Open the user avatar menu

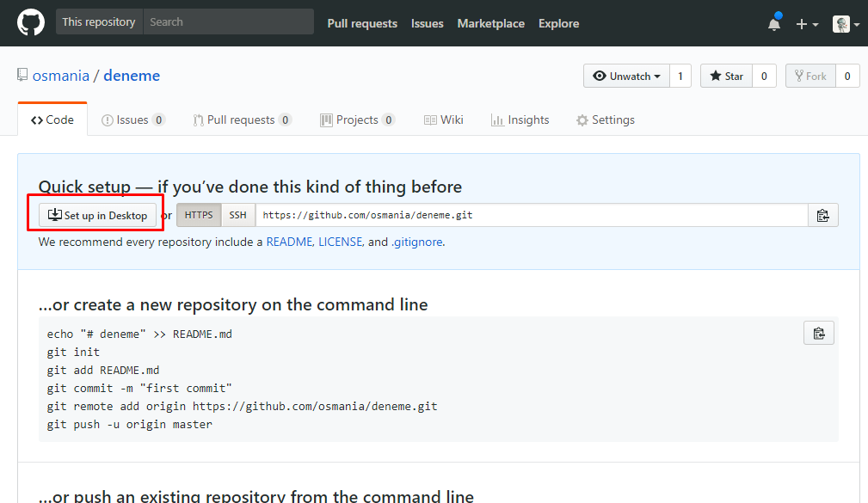coord(846,24)
